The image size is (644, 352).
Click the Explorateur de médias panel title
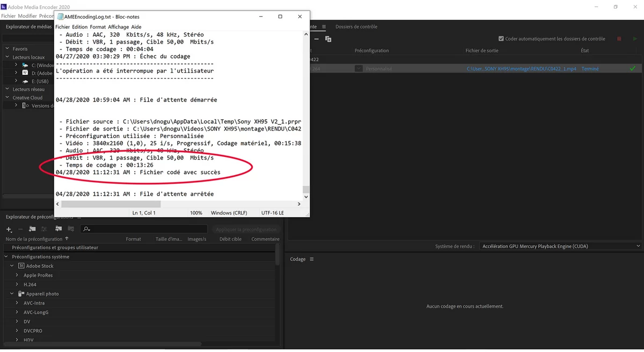click(29, 27)
